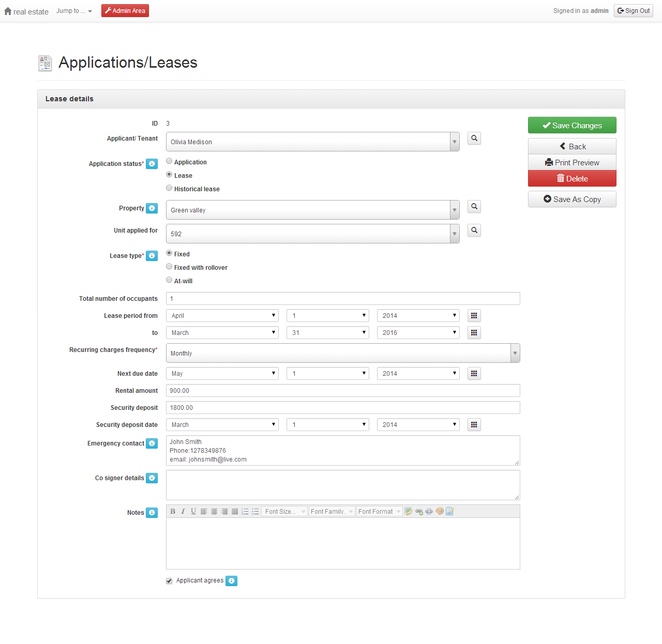Choose the At-will lease type

point(169,280)
